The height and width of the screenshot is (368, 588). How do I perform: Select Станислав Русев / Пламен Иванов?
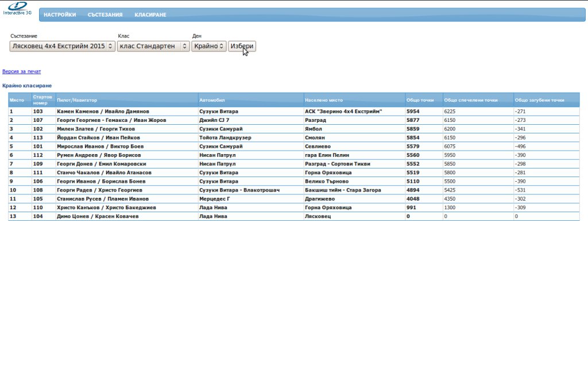tap(102, 199)
